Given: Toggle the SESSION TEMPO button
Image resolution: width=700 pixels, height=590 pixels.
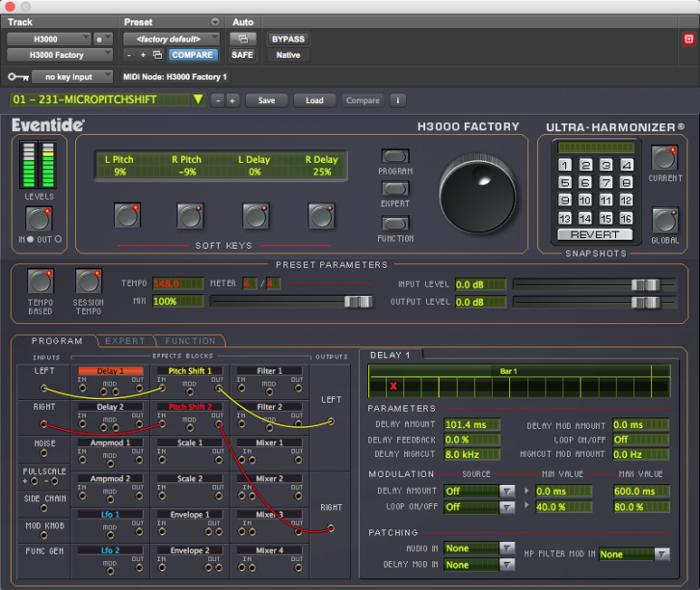Looking at the screenshot, I should click(x=89, y=282).
